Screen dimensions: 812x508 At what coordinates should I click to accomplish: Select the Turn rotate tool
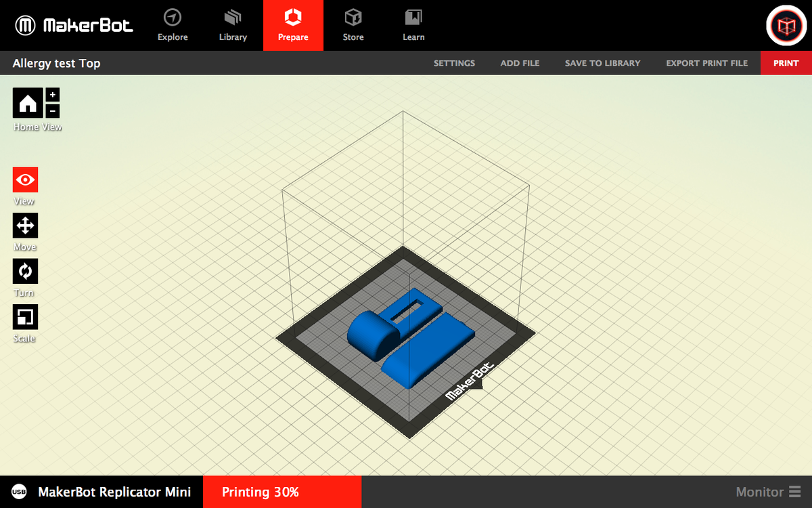[26, 272]
